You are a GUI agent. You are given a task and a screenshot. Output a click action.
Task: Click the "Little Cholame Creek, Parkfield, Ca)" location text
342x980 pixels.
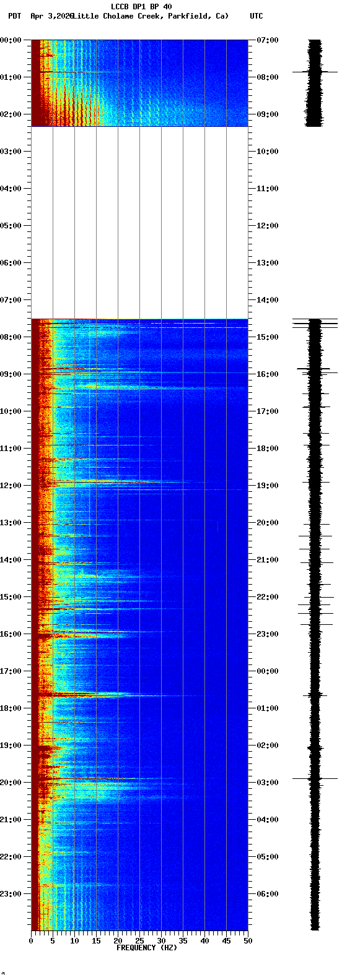pyautogui.click(x=151, y=16)
